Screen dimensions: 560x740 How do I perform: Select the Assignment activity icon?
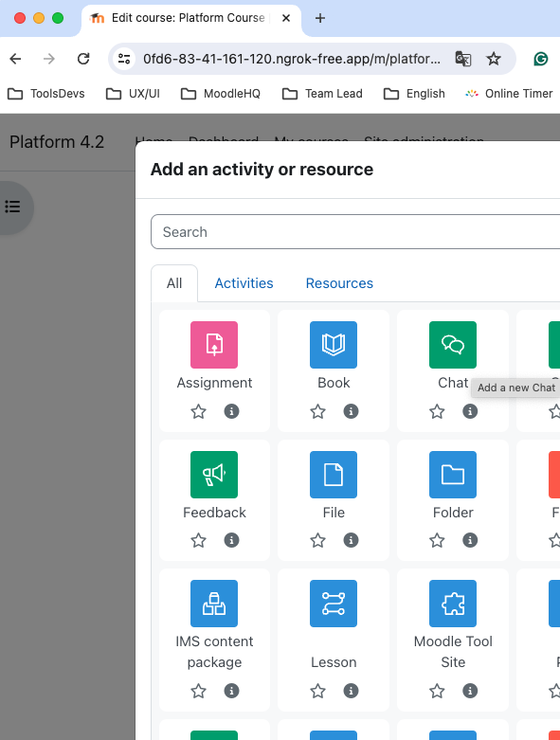[x=214, y=345]
